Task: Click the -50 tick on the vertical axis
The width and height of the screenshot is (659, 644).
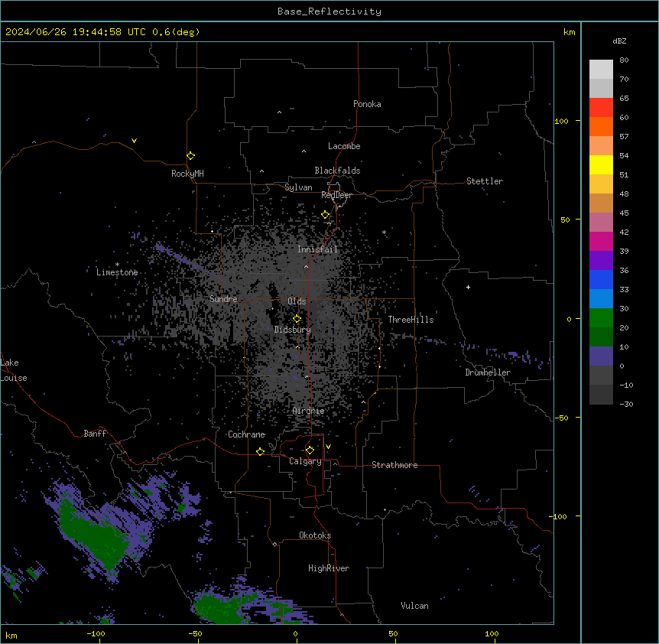Action: (561, 418)
